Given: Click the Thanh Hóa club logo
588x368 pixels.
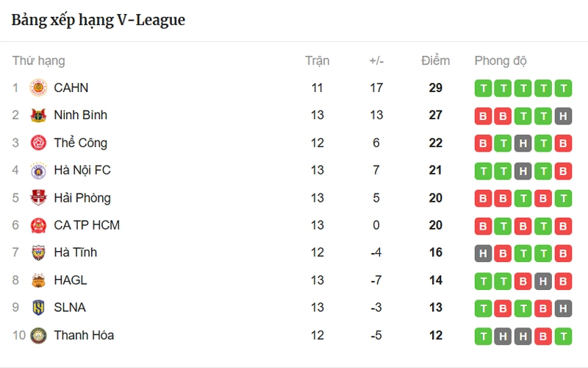Looking at the screenshot, I should 38,335.
